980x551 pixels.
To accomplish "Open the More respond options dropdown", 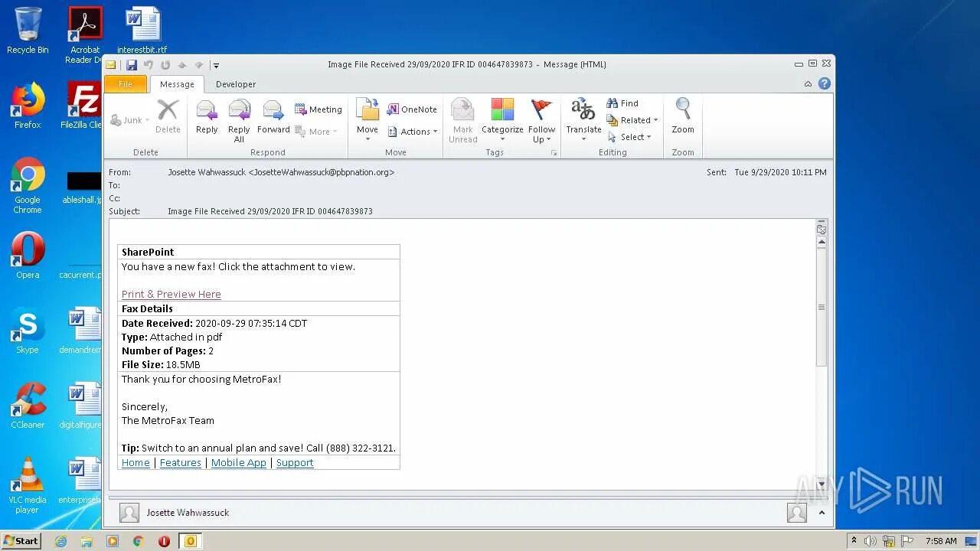I will click(x=316, y=132).
